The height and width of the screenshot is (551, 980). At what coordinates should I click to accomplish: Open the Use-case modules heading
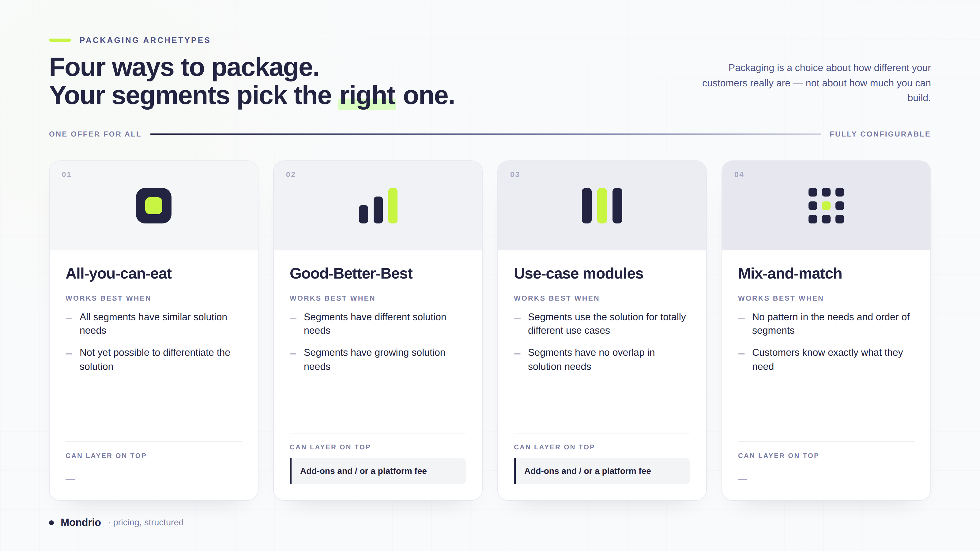[578, 273]
